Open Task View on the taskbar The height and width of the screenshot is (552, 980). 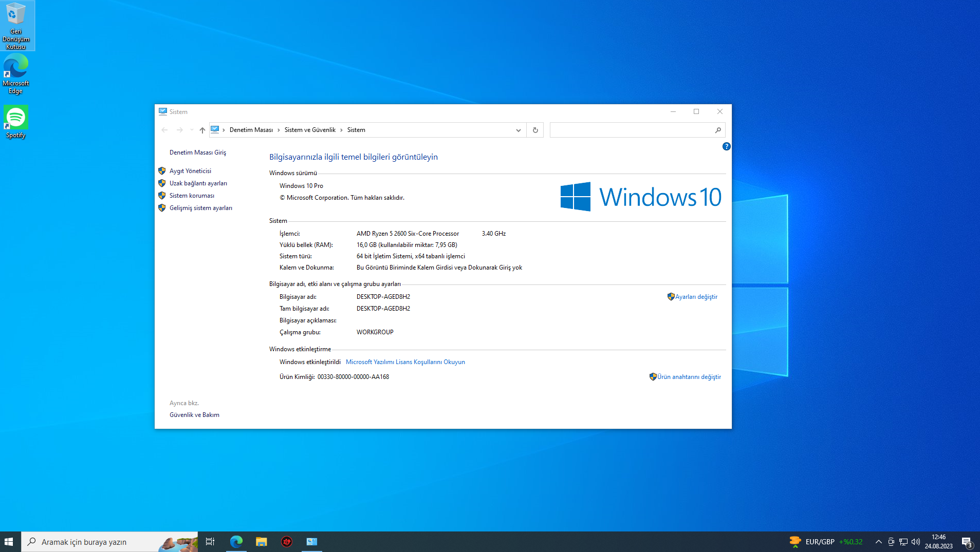coord(210,542)
